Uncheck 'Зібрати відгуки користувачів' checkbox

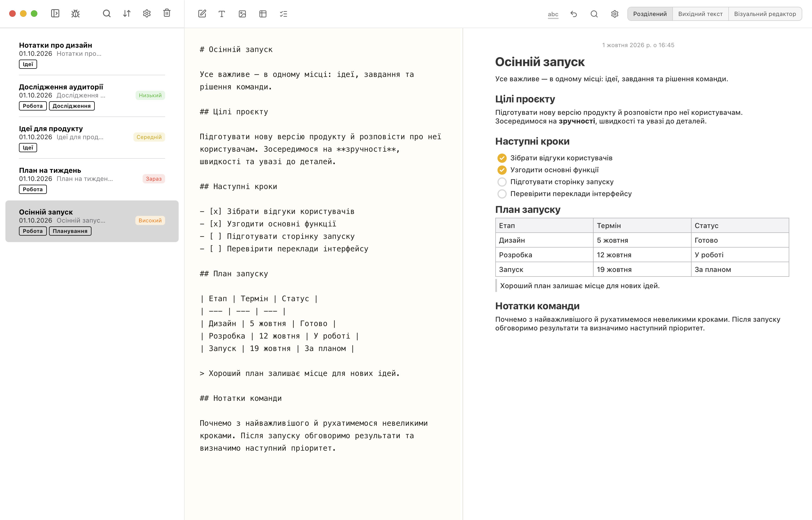pos(502,158)
